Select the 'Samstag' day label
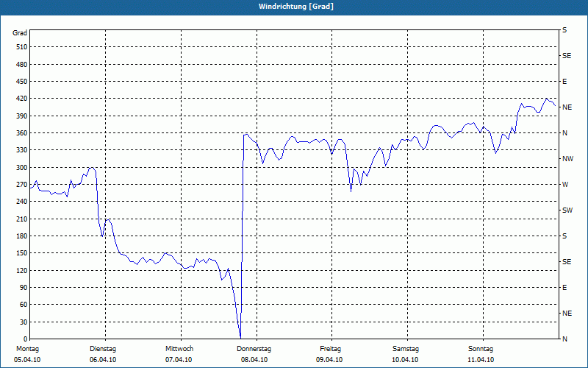Screen dimensions: 588x368 click(x=406, y=349)
